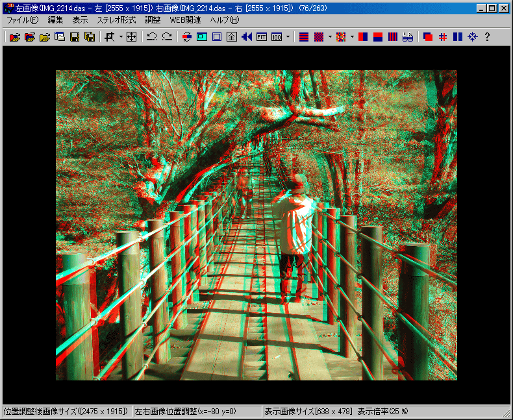Click the four-arrow easy adjustment icon

[x=131, y=37]
